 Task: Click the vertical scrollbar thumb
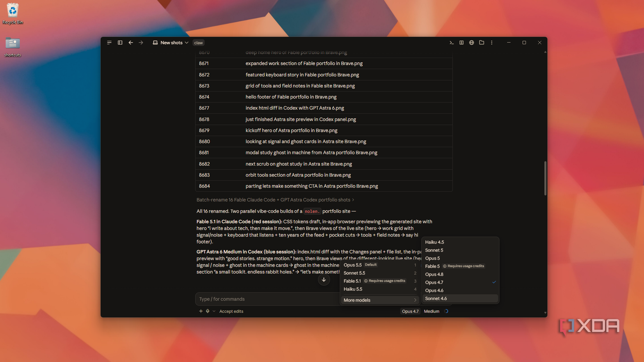coord(545,178)
